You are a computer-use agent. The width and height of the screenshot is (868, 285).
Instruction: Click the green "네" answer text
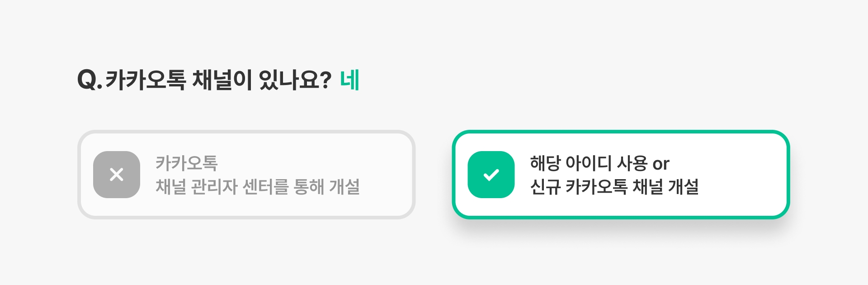(349, 80)
